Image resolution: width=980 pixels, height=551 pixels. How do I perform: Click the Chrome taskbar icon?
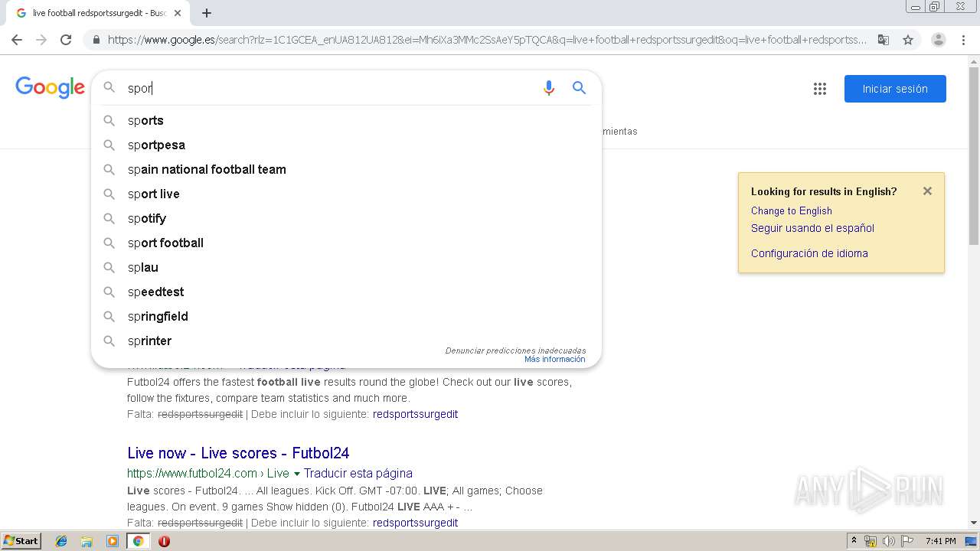[x=138, y=541]
